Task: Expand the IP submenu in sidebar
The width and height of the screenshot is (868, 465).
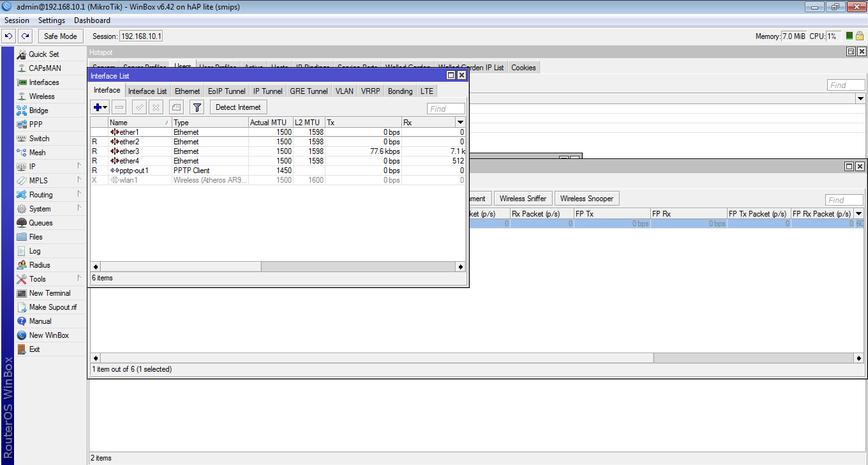Action: (x=79, y=166)
